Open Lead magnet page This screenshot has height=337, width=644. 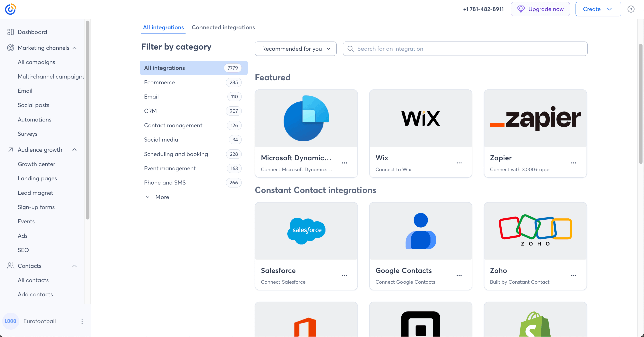[x=35, y=193]
